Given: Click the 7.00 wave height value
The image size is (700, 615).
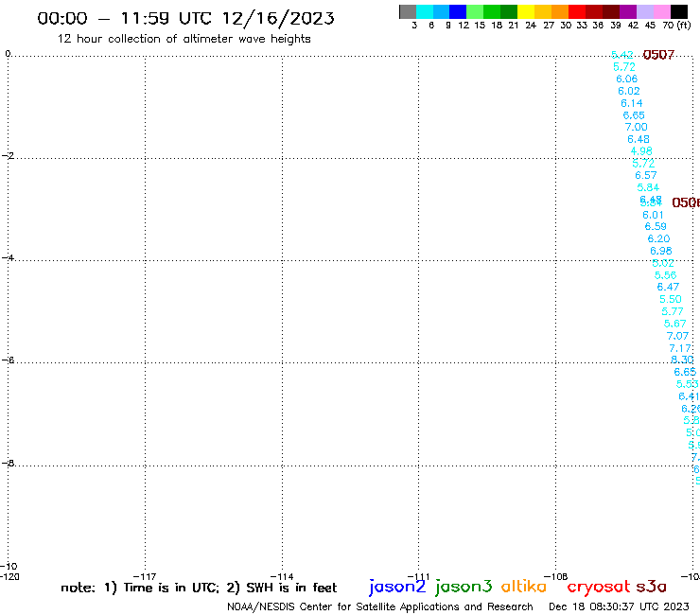Looking at the screenshot, I should coord(637,128).
